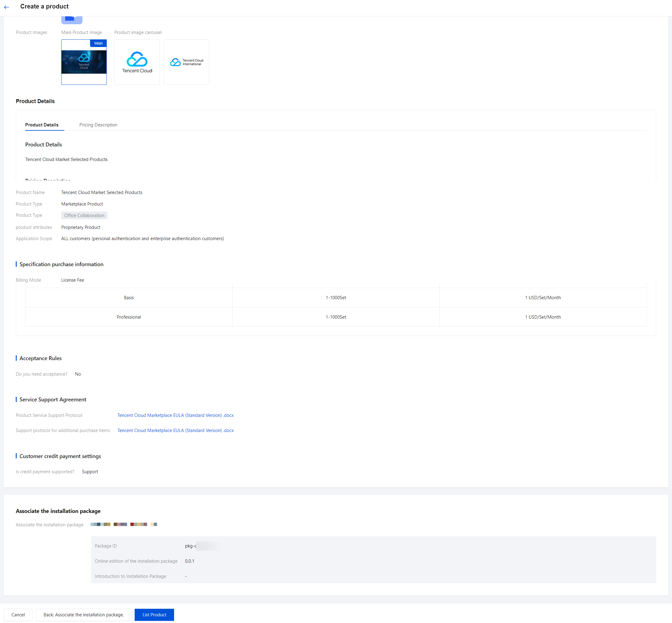Select the Product Details tab
The height and width of the screenshot is (623, 672).
[42, 125]
